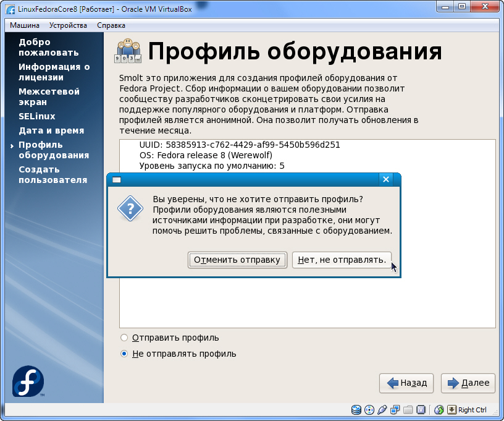The image size is (504, 421).
Task: Click 'Нет, не отправлять.' button
Action: (x=342, y=260)
